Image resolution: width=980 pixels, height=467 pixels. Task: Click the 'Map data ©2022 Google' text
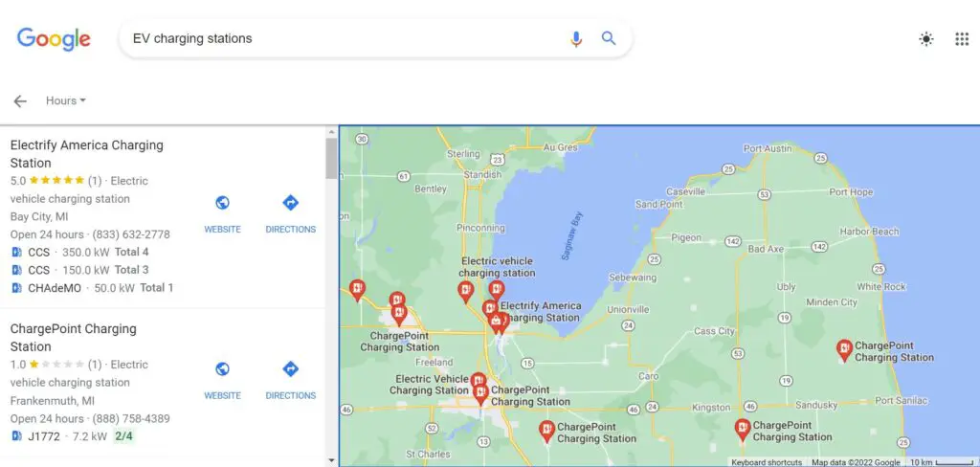[856, 462]
